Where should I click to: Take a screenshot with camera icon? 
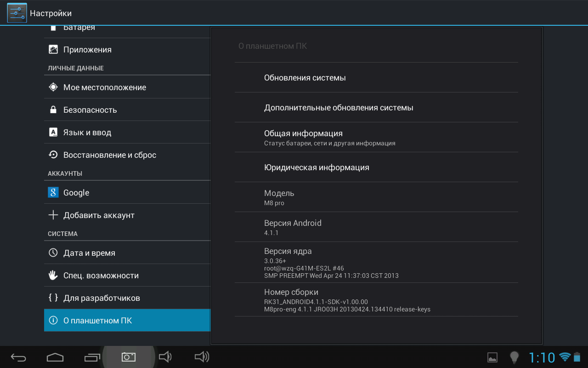point(128,357)
